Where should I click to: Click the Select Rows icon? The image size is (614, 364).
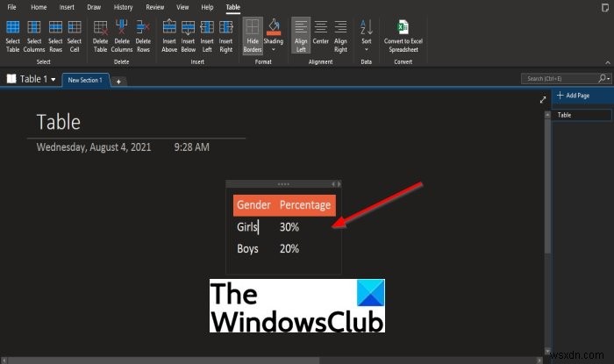click(x=55, y=27)
